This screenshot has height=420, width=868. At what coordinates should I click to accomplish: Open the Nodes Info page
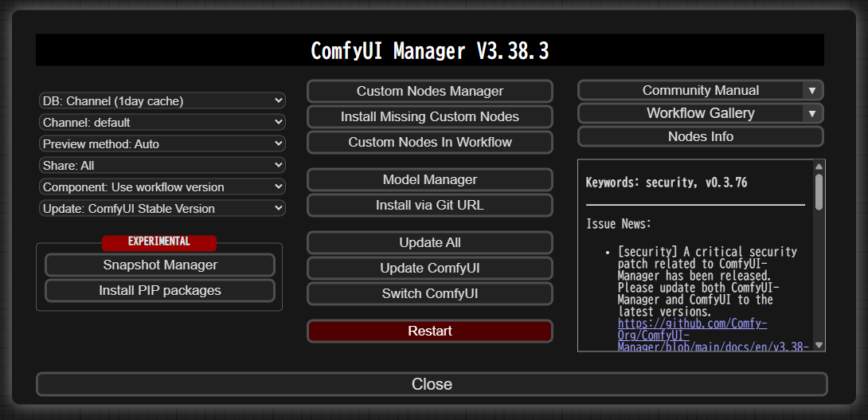[700, 136]
